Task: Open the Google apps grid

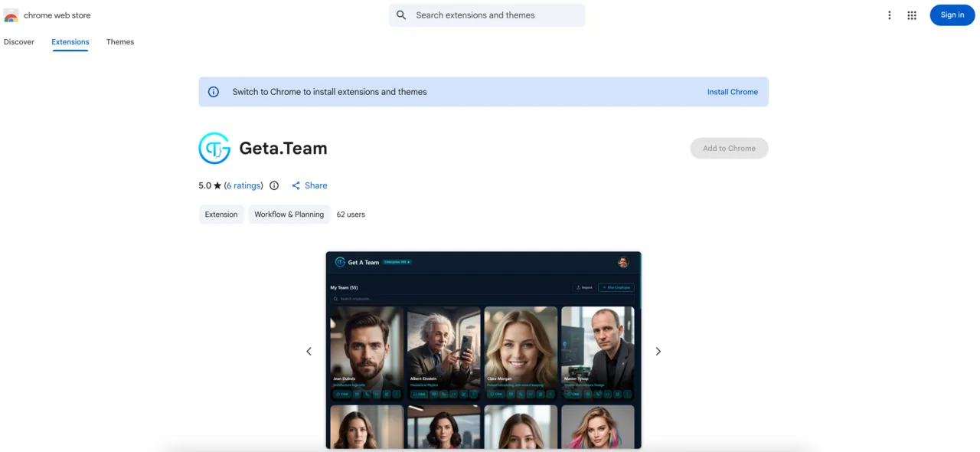Action: click(912, 15)
